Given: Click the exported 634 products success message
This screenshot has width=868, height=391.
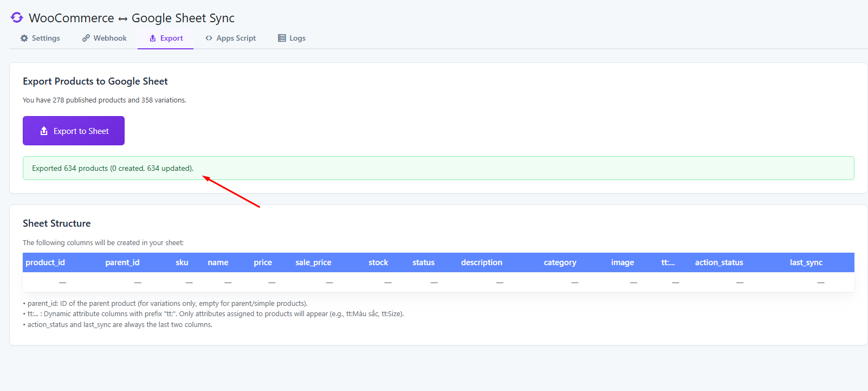Looking at the screenshot, I should coord(113,169).
